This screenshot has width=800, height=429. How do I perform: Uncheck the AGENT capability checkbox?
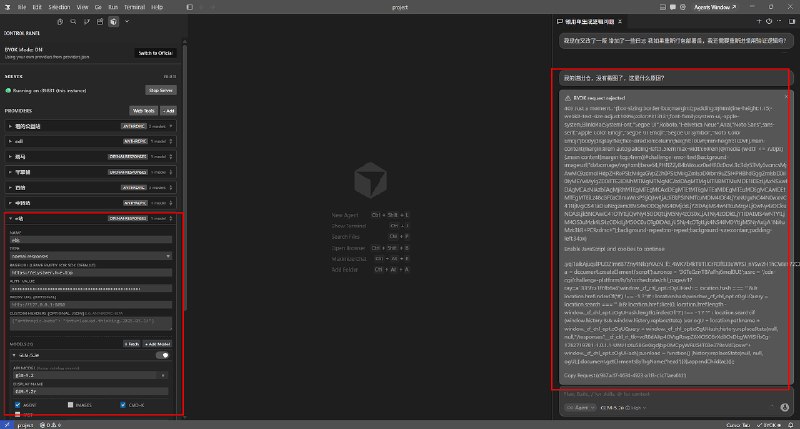[x=17, y=405]
